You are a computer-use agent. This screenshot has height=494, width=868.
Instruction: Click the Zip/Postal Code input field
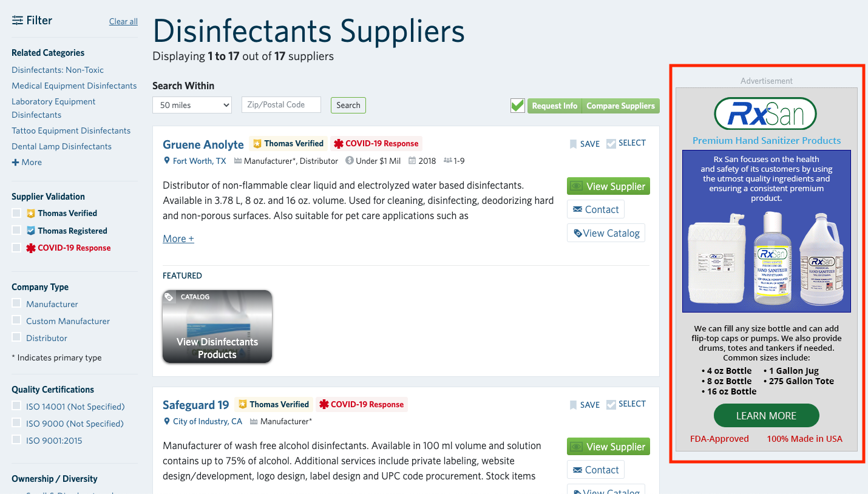point(281,104)
